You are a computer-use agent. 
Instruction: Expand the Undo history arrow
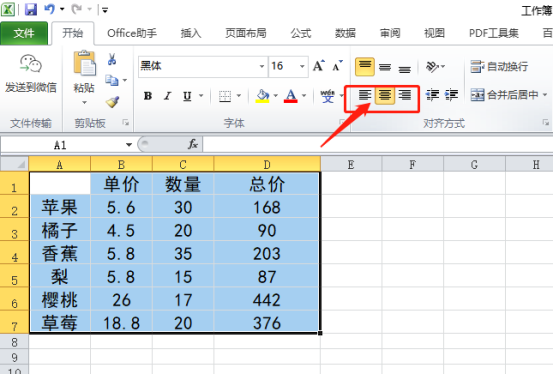pyautogui.click(x=62, y=10)
